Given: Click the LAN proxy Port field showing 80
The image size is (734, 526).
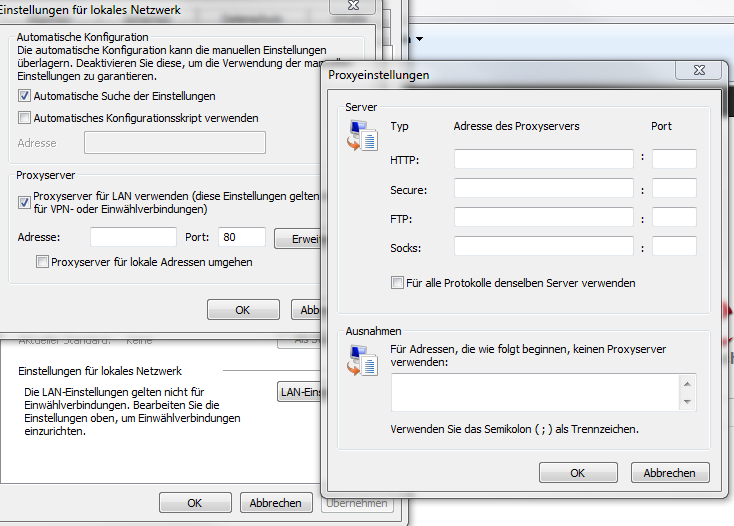Looking at the screenshot, I should point(241,237).
